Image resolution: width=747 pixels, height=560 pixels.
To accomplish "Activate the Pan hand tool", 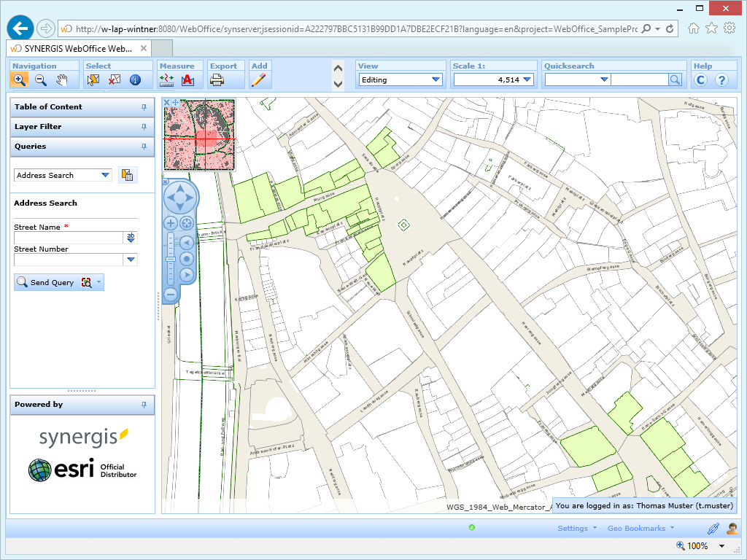I will pyautogui.click(x=63, y=80).
